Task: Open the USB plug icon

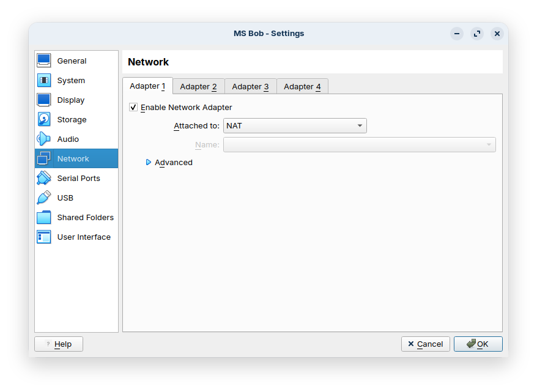Action: click(44, 198)
